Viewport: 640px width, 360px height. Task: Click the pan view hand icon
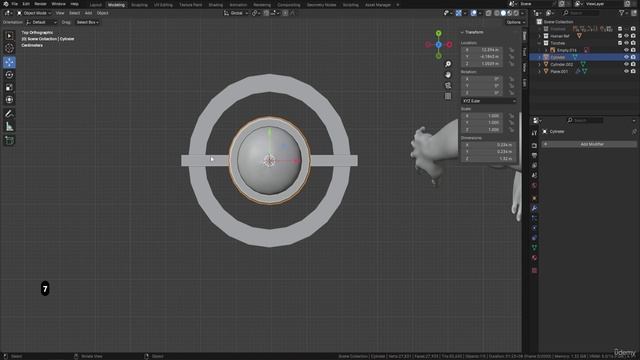point(448,75)
